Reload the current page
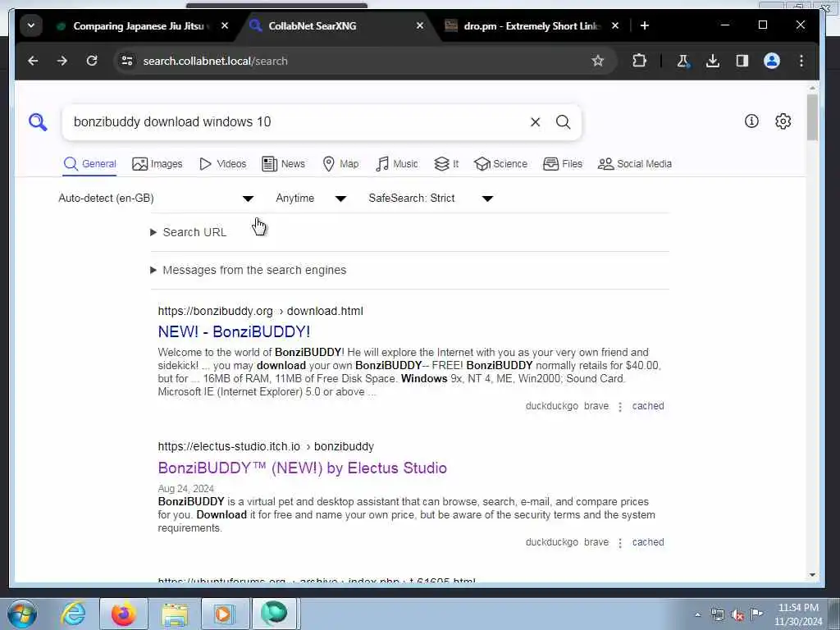The height and width of the screenshot is (630, 840). 92,61
